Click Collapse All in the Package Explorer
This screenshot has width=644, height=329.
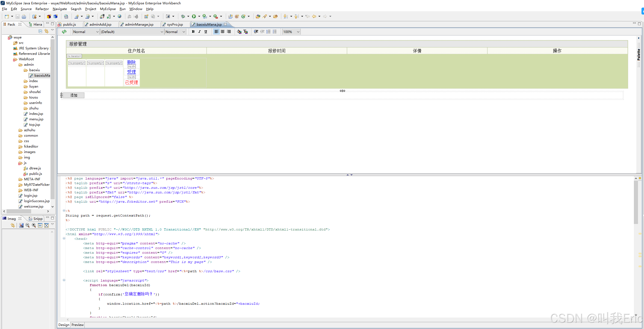click(40, 31)
